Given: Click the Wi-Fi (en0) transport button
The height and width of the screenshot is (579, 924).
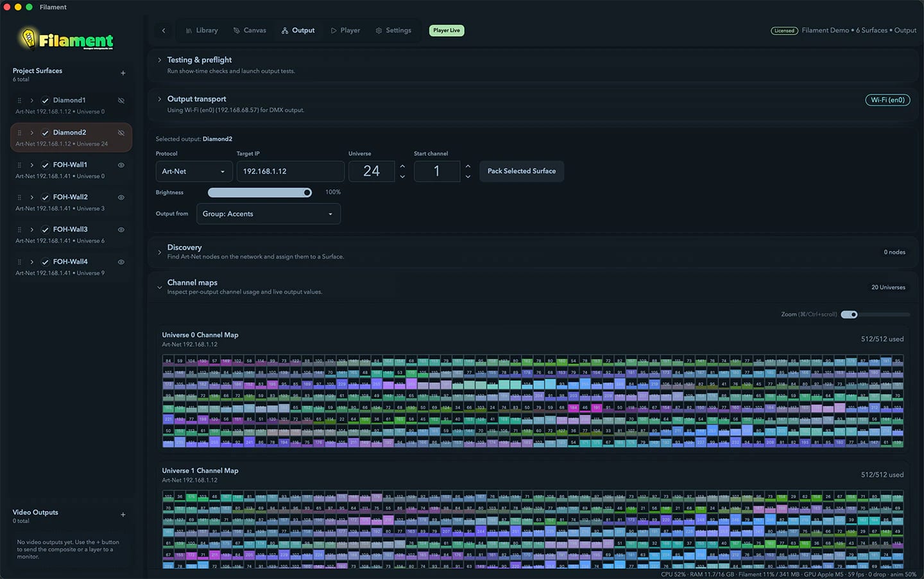Looking at the screenshot, I should 887,100.
